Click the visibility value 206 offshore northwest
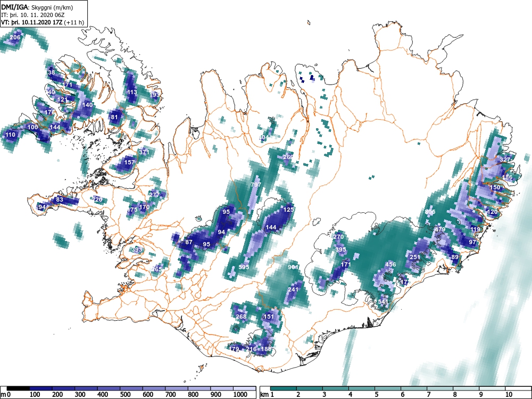 click(15, 37)
